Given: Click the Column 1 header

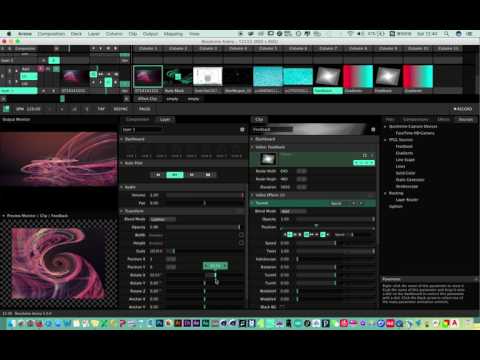Looking at the screenshot, I should pos(148,49).
